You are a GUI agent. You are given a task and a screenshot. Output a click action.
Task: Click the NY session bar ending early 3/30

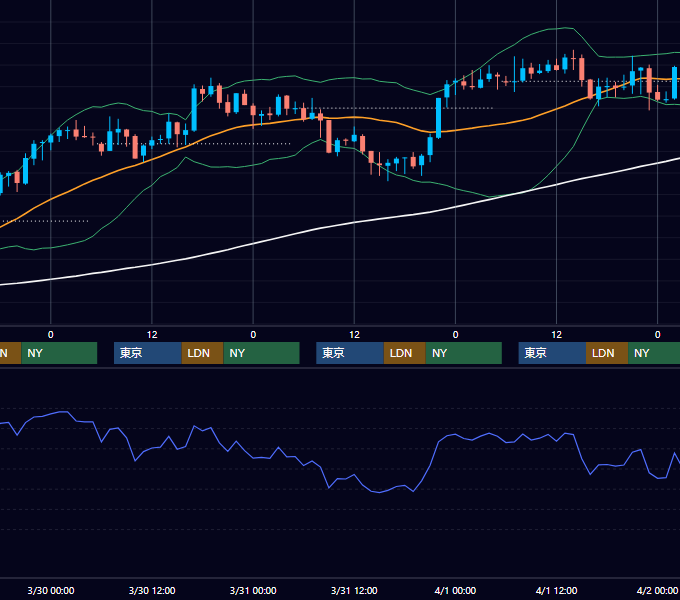click(59, 353)
